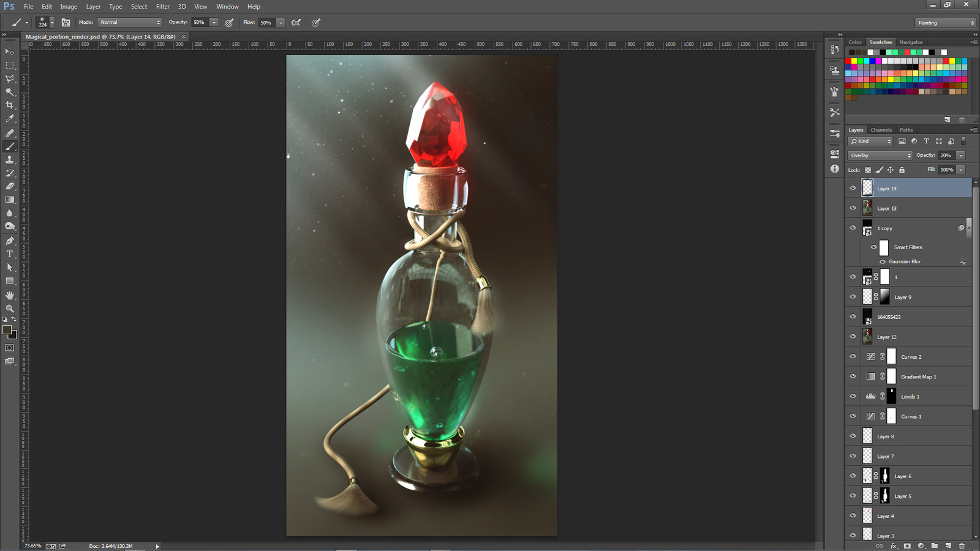Select the Horizontal Type tool
This screenshot has height=551, width=980.
[x=10, y=254]
